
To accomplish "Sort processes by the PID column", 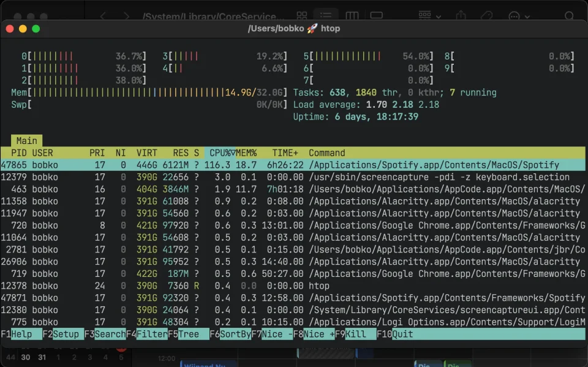I will pos(19,153).
